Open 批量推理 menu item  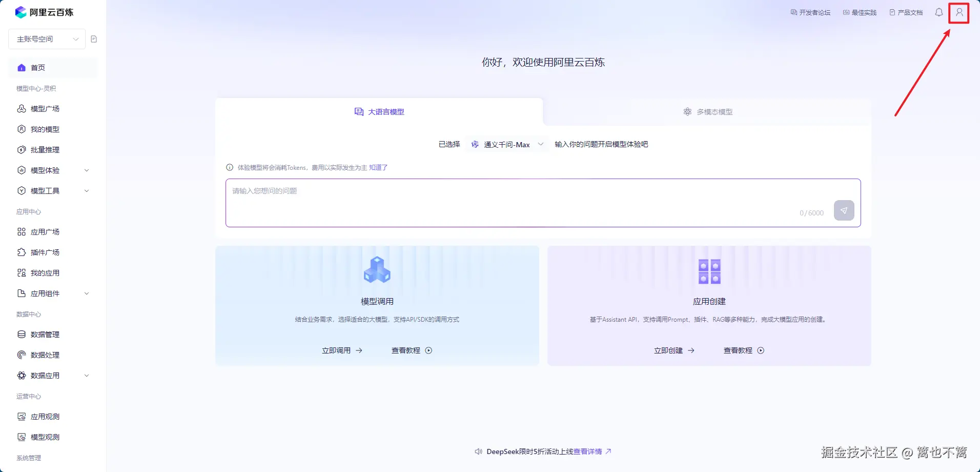[53, 150]
